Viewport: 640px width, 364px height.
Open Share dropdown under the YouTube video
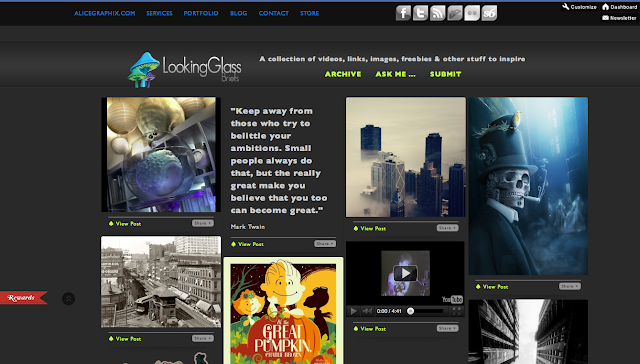(447, 328)
